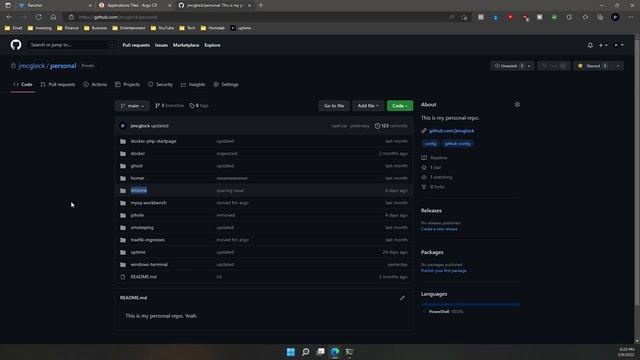Open the Windows Start menu
The image size is (640, 360).
click(x=291, y=352)
